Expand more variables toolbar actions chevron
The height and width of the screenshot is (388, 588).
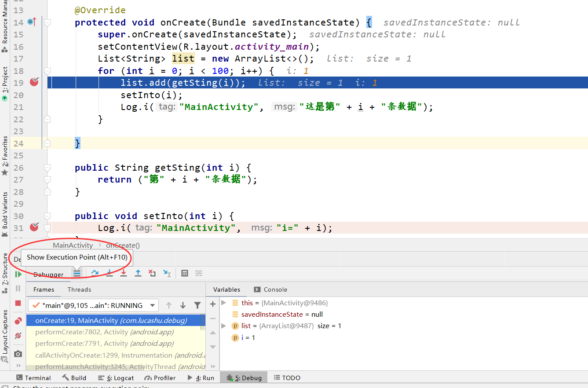point(213,366)
